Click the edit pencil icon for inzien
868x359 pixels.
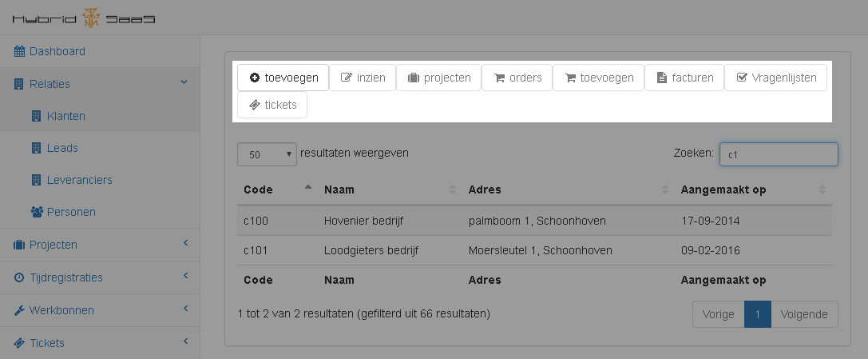(x=347, y=78)
